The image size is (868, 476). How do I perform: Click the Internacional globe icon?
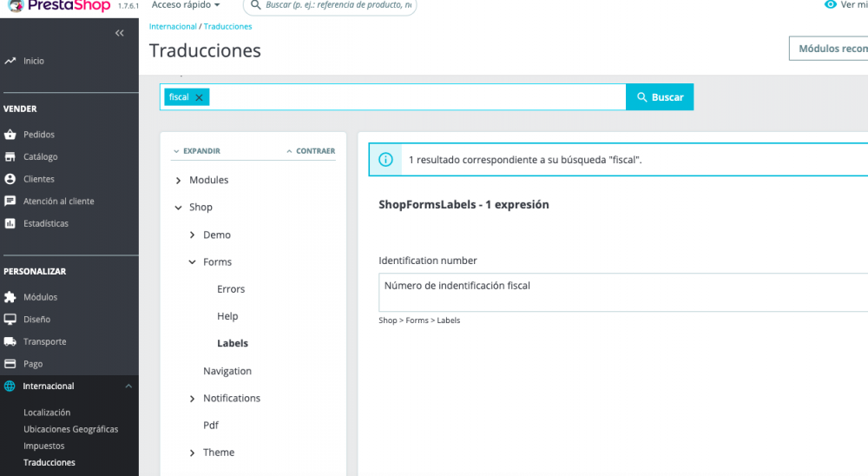(10, 387)
